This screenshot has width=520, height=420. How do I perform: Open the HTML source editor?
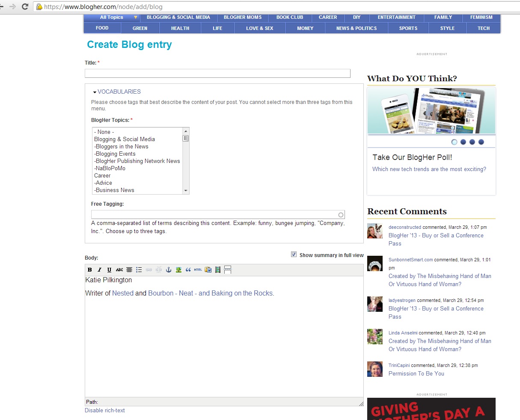198,270
